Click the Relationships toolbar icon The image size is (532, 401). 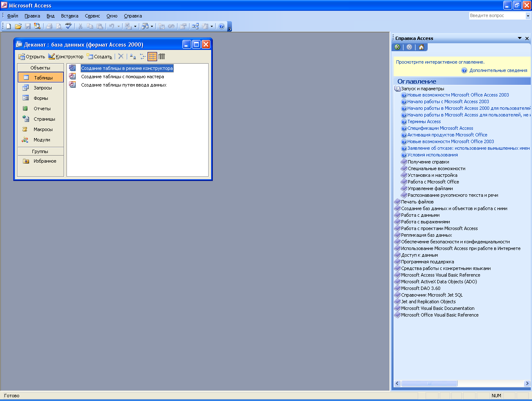point(195,26)
